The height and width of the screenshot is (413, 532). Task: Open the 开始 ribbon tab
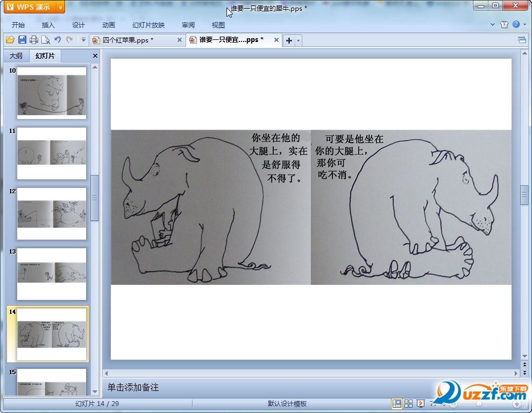[x=18, y=25]
